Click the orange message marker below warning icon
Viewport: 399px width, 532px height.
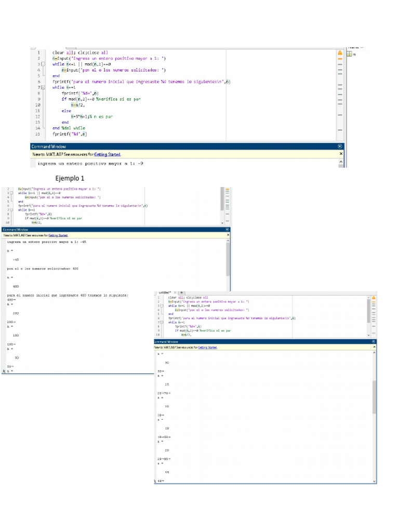pos(340,59)
